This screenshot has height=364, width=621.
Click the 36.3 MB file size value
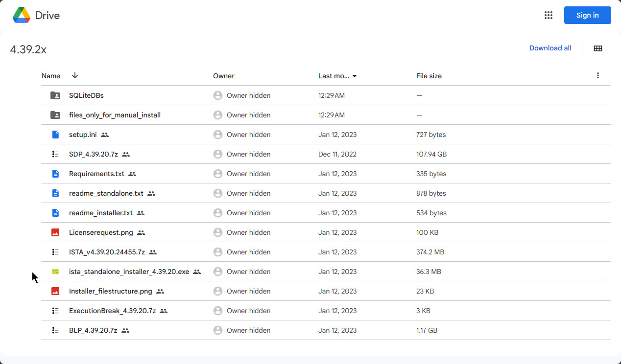[x=429, y=272]
